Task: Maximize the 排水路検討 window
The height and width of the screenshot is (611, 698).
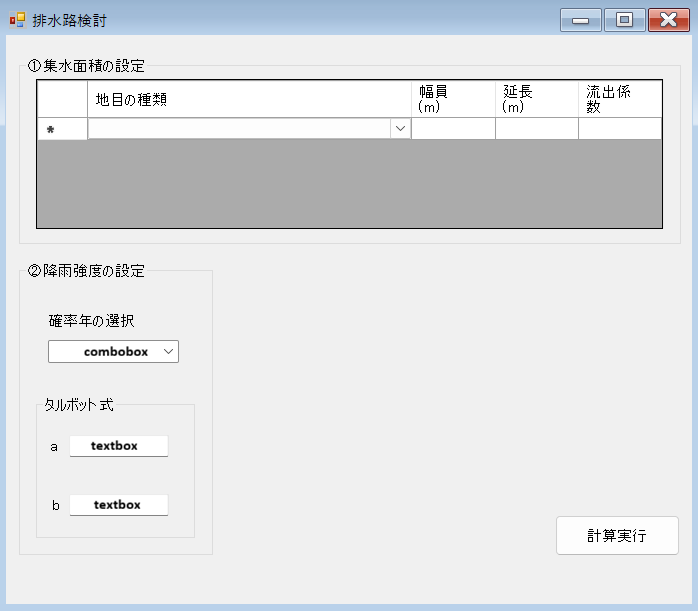Action: click(624, 20)
